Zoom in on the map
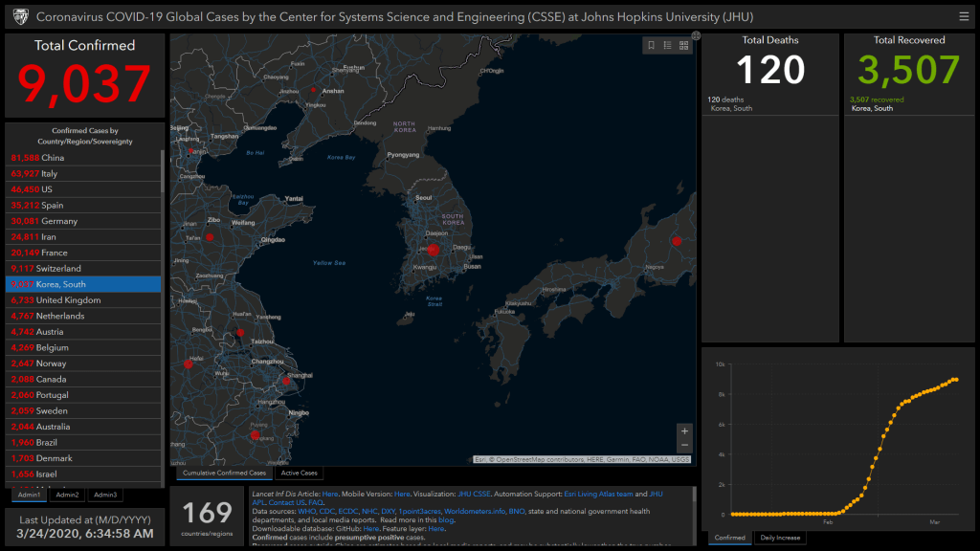The image size is (980, 551). click(684, 431)
